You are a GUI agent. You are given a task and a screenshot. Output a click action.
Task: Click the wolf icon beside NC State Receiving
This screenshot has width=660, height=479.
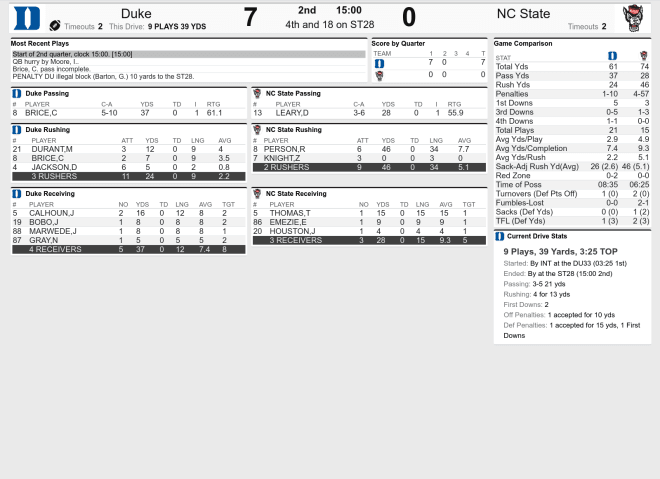(257, 194)
